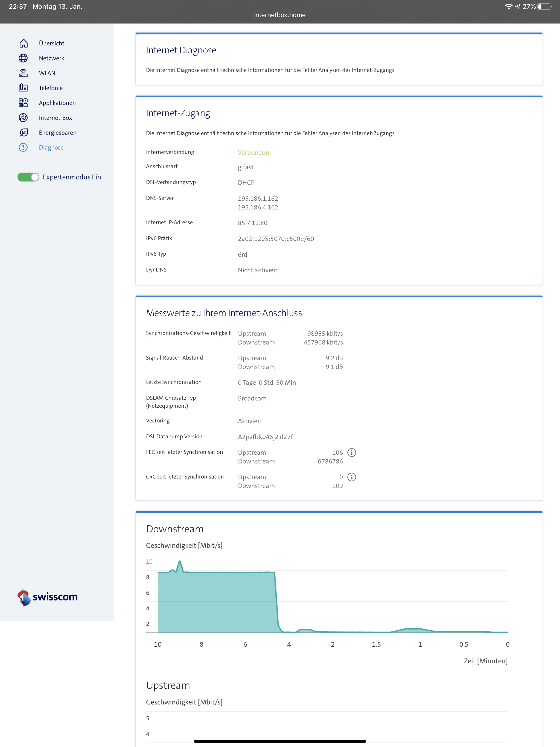Click the Swisscom logo

coord(48,597)
